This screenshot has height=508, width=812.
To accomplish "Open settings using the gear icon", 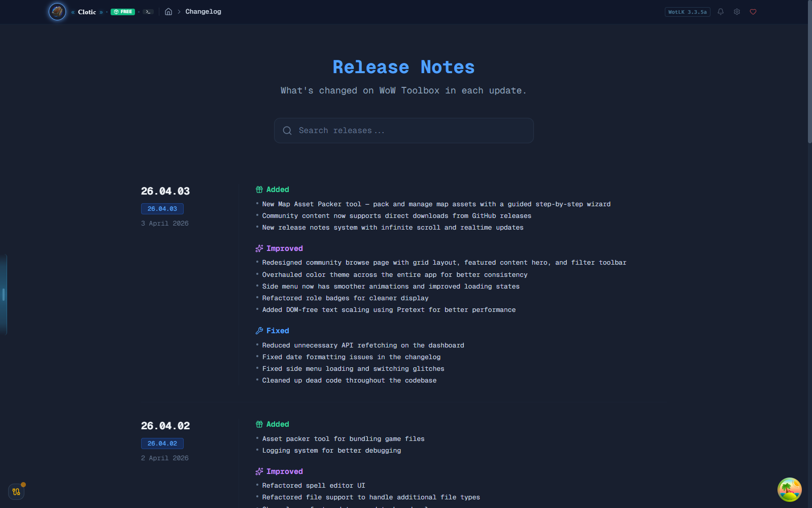I will click(737, 11).
